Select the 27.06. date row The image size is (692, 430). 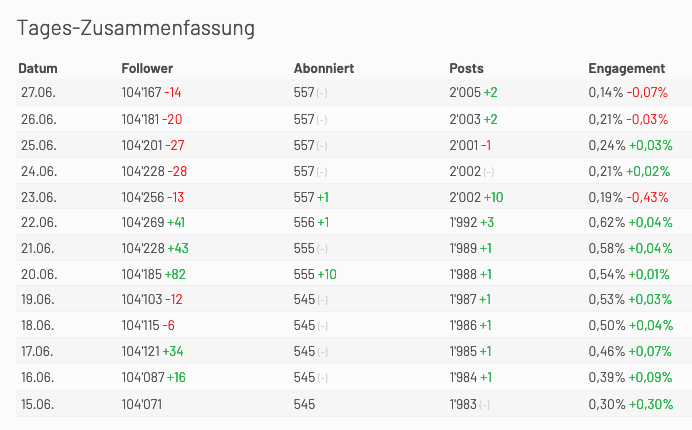pos(354,92)
